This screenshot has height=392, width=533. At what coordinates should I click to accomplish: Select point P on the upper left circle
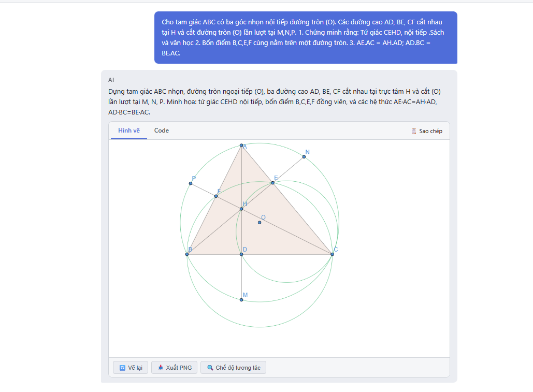tap(190, 183)
